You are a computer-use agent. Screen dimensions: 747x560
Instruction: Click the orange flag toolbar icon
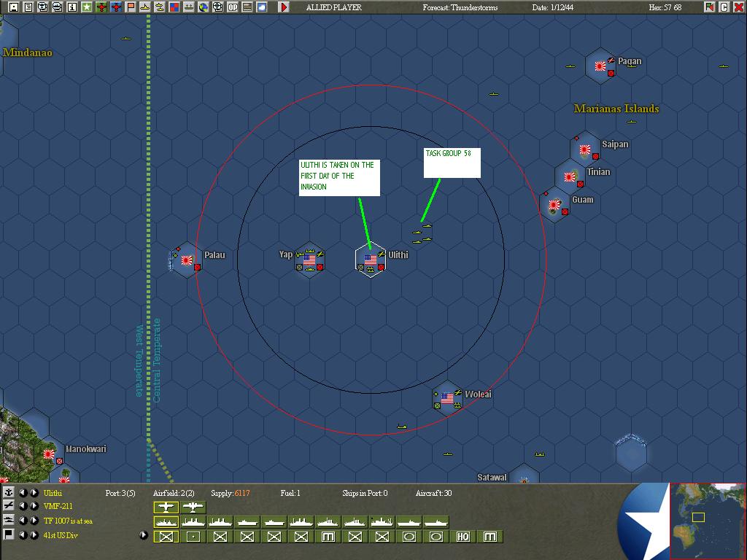pyautogui.click(x=131, y=7)
